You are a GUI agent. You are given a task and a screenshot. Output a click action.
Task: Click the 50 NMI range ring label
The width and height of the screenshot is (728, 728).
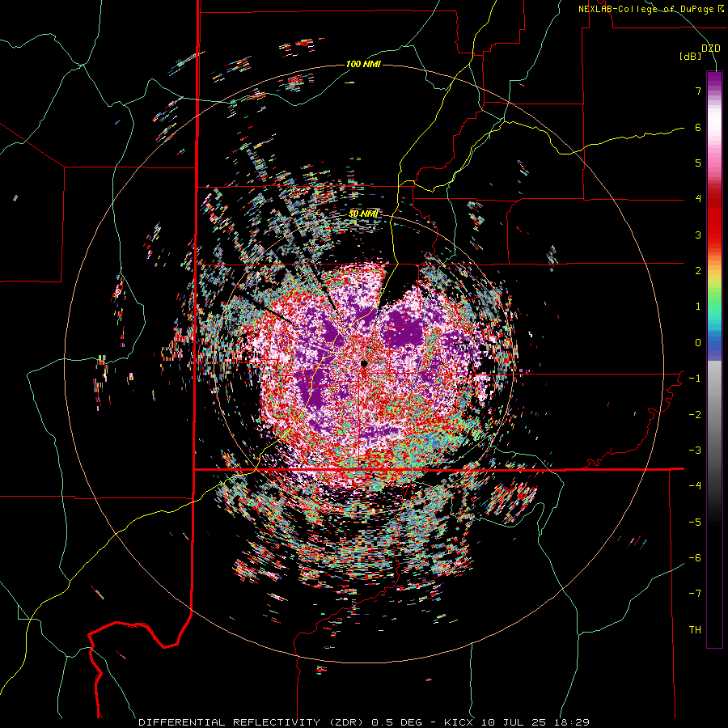click(363, 214)
